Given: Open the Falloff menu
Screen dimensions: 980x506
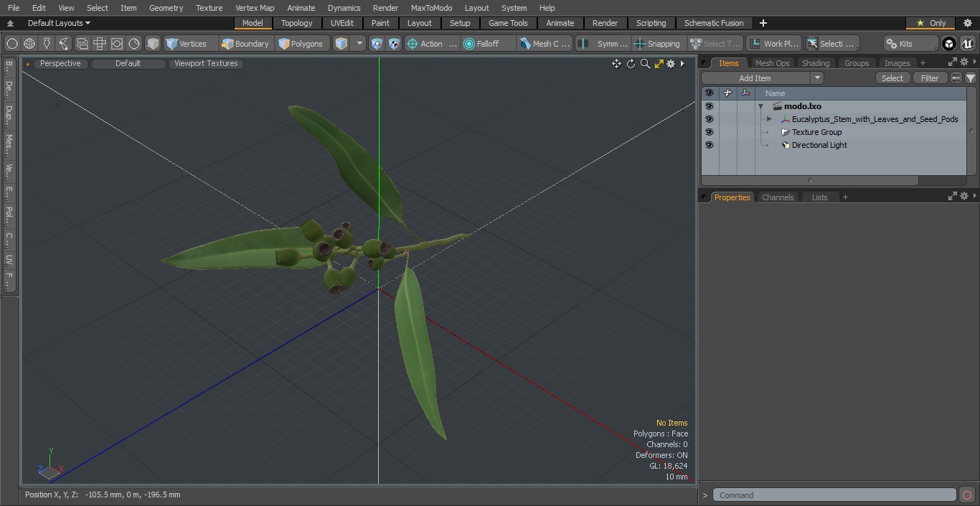Looking at the screenshot, I should pyautogui.click(x=489, y=44).
